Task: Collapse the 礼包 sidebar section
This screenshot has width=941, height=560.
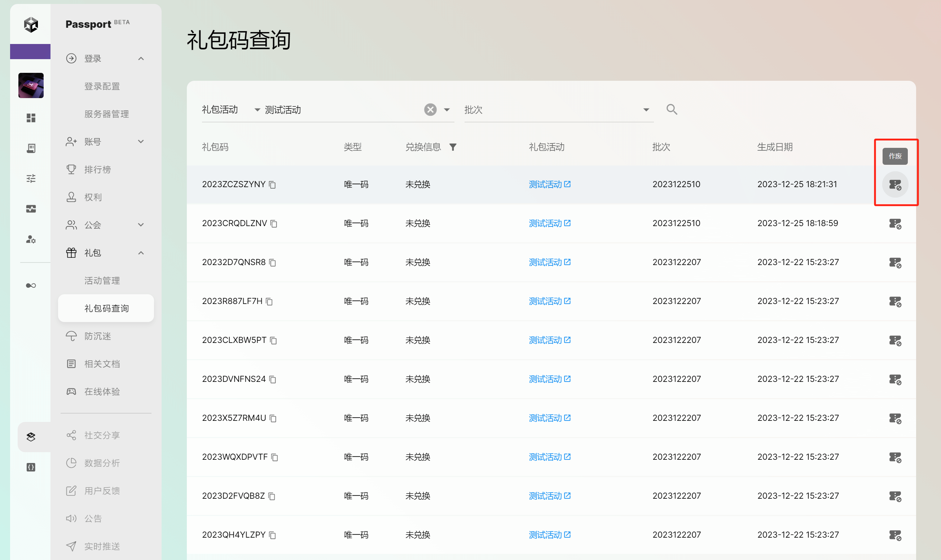Action: tap(141, 253)
